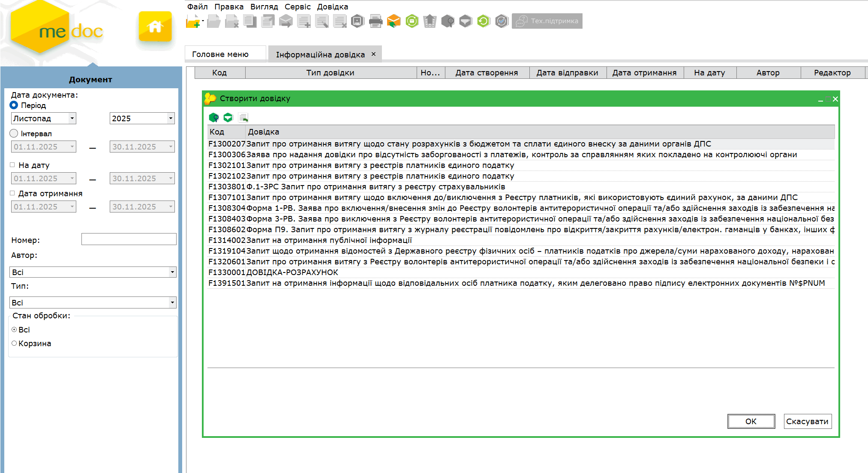Open the Сервіс menu

297,7
